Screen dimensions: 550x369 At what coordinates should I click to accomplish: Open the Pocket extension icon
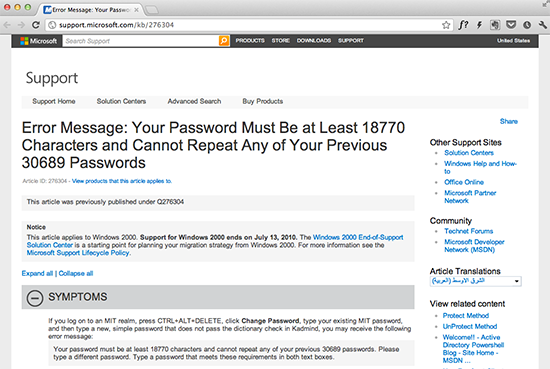(x=511, y=25)
